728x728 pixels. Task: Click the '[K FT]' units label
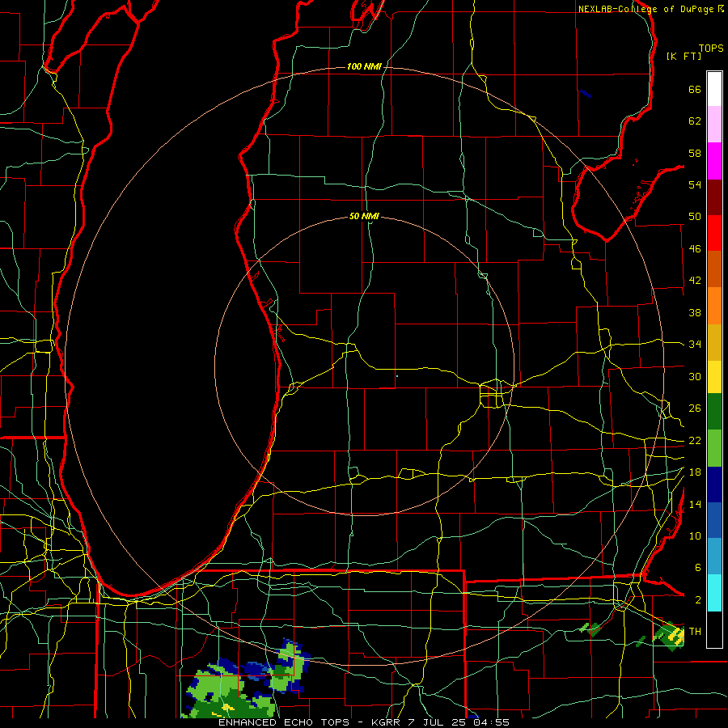click(x=684, y=57)
